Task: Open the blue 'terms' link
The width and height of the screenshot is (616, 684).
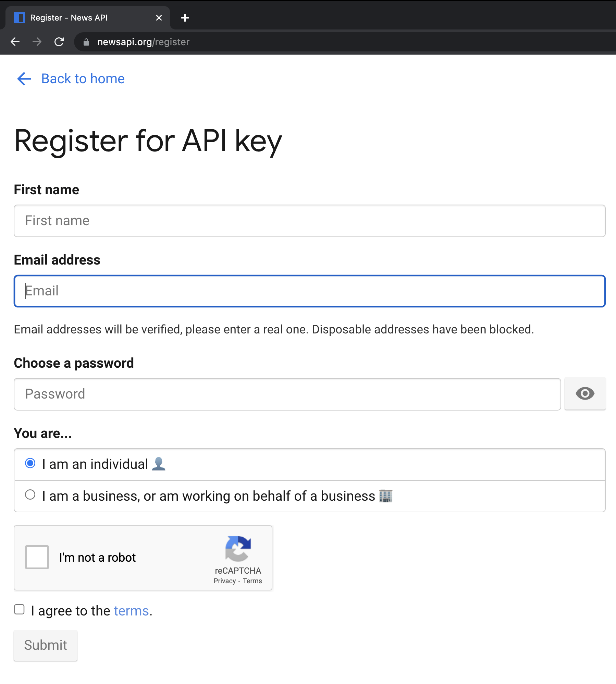Action: point(131,611)
